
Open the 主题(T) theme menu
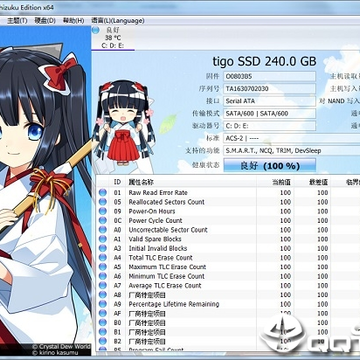pyautogui.click(x=17, y=21)
